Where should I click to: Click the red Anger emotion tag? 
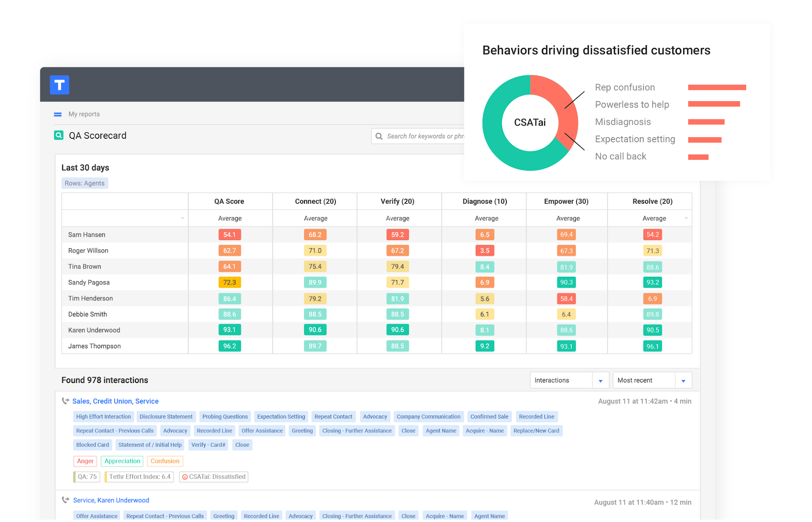[x=85, y=461]
